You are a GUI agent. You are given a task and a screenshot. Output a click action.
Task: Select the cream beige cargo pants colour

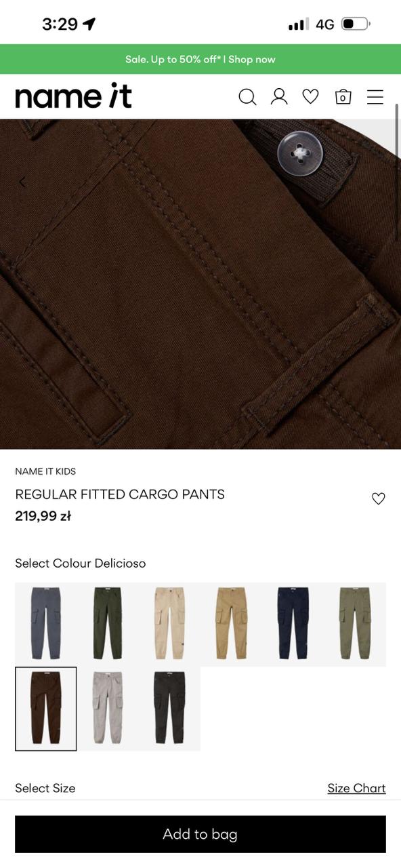pos(169,625)
